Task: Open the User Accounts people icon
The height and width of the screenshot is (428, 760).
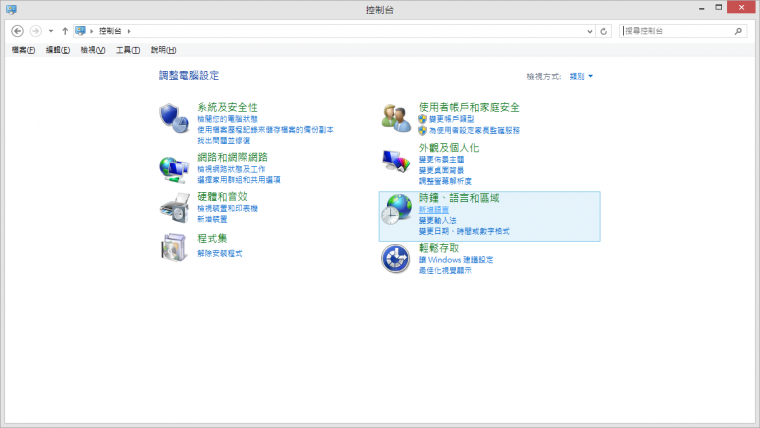Action: click(396, 118)
